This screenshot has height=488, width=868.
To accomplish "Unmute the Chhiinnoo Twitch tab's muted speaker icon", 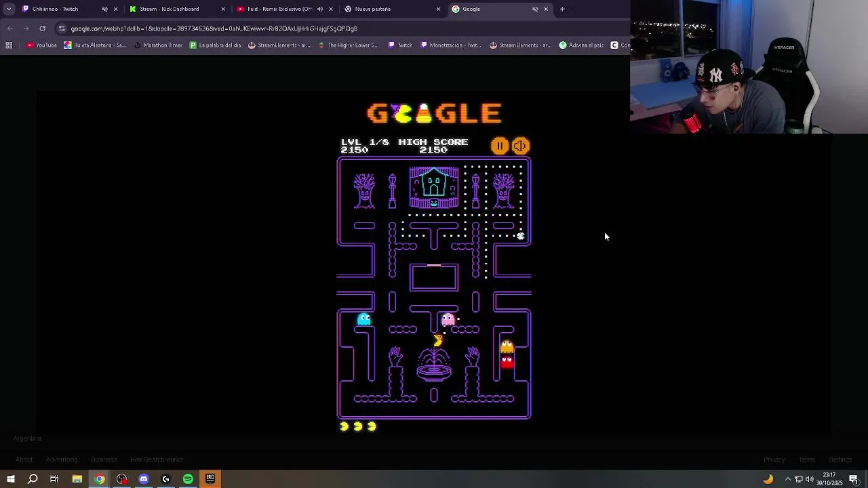I will [104, 9].
